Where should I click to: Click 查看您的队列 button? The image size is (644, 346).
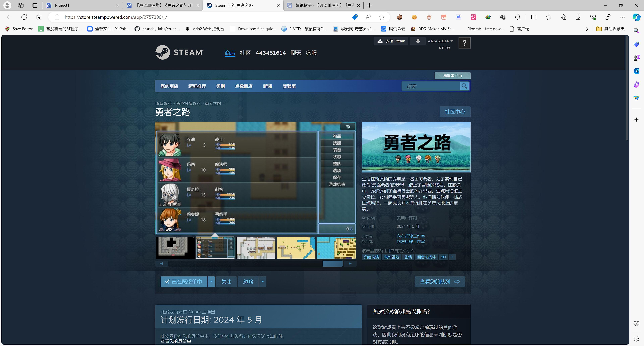coord(440,282)
